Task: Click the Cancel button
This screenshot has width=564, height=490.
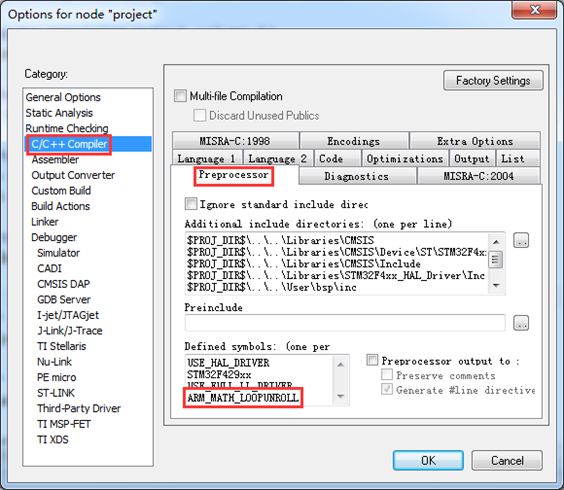Action: tap(507, 460)
